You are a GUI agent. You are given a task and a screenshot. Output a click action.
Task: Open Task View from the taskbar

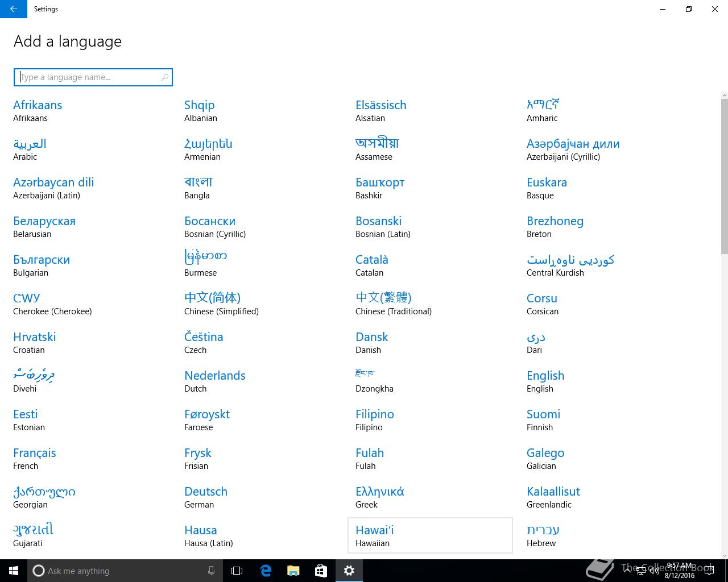(237, 571)
